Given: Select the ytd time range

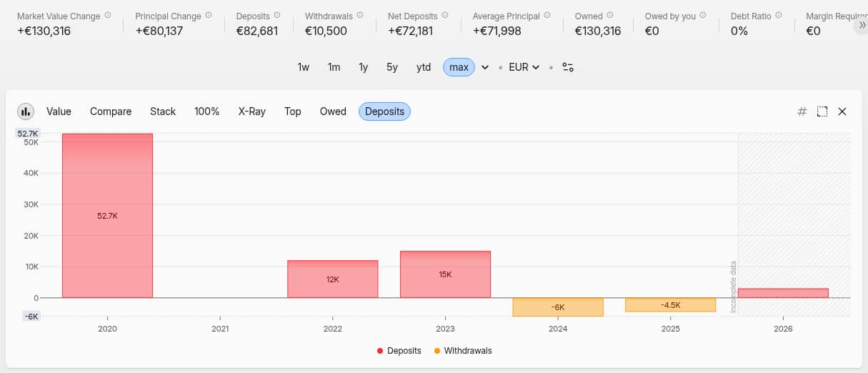Looking at the screenshot, I should tap(424, 67).
